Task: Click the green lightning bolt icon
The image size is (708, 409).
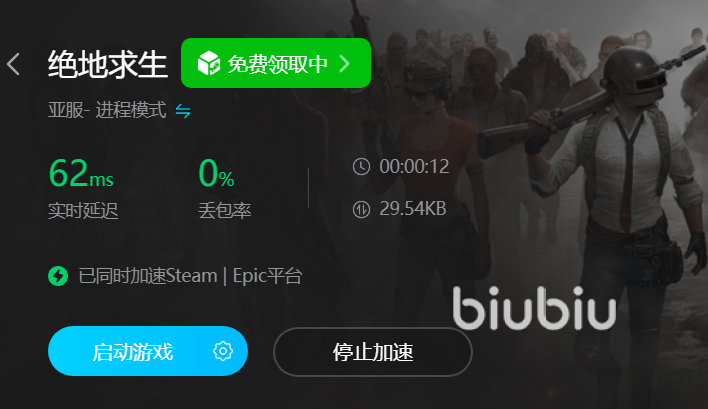Action: (58, 276)
